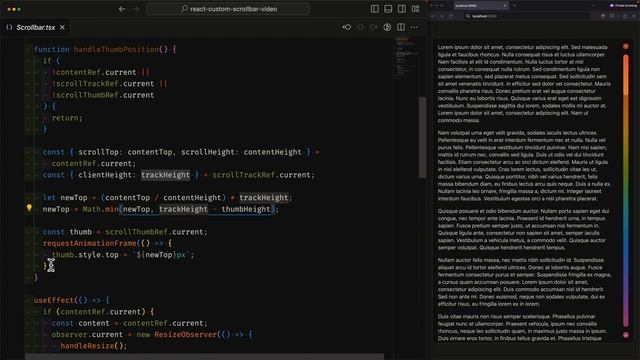Click the browser forward arrow
This screenshot has height=360, width=640.
click(x=442, y=16)
